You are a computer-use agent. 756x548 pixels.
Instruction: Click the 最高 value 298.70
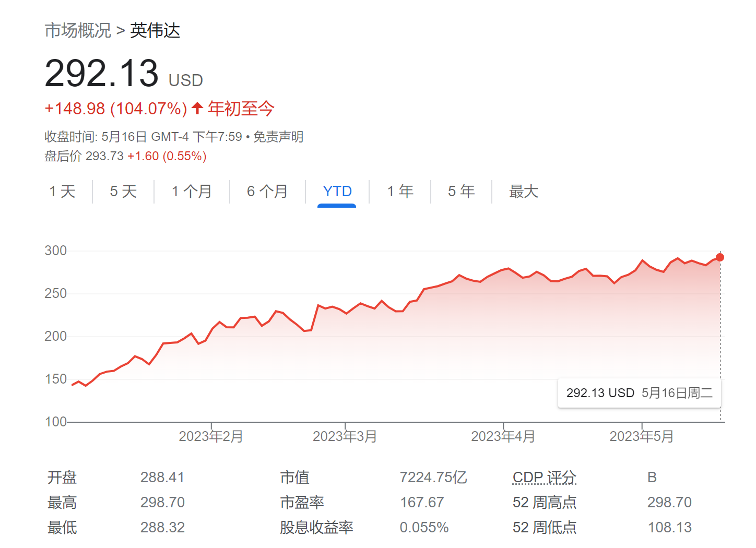(162, 503)
